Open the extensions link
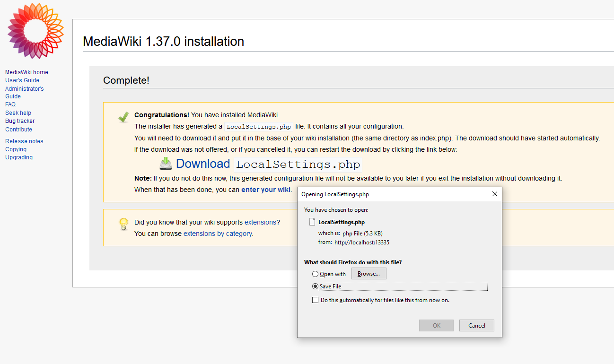Viewport: 614px width, 364px height. [260, 222]
